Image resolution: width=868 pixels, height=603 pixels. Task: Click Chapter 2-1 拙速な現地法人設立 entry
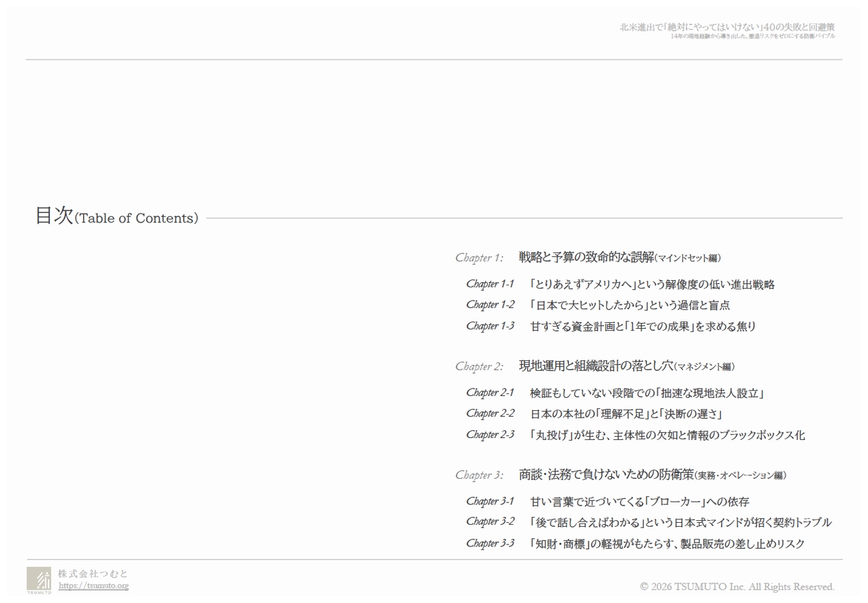615,393
